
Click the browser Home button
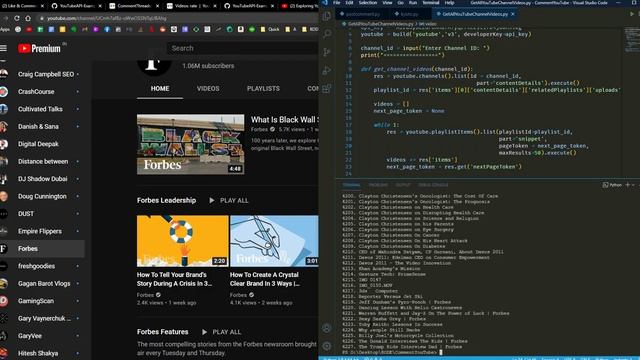[x=28, y=18]
